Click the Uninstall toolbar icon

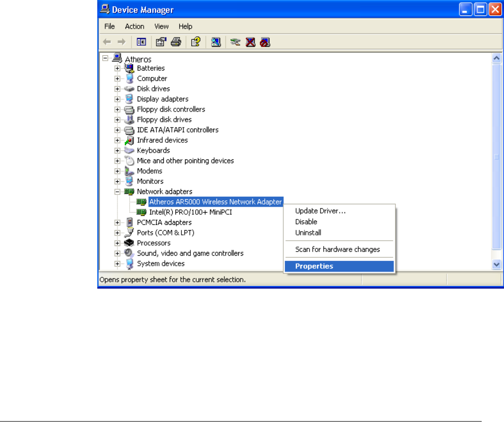click(250, 42)
